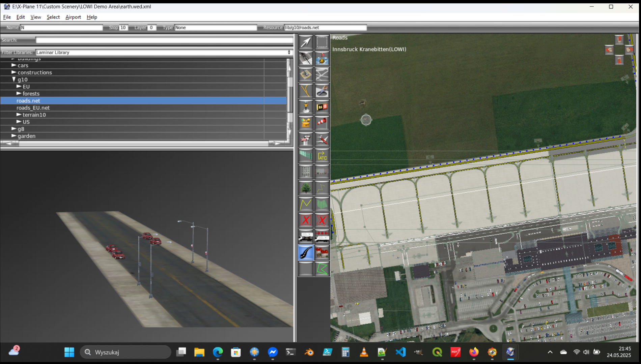Image resolution: width=641 pixels, height=364 pixels.
Task: Open Visual Studio Code from the taskbar
Action: click(x=400, y=352)
